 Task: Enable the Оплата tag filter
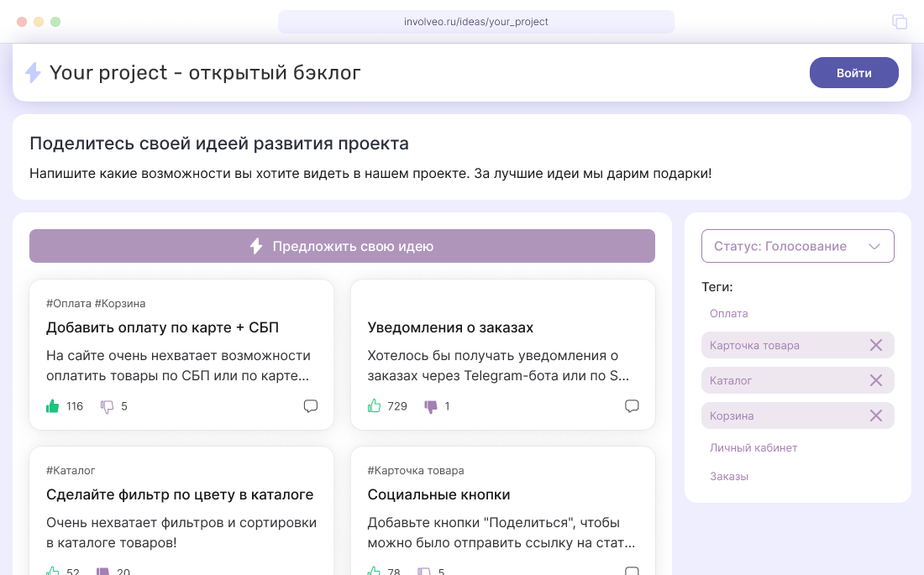(728, 313)
